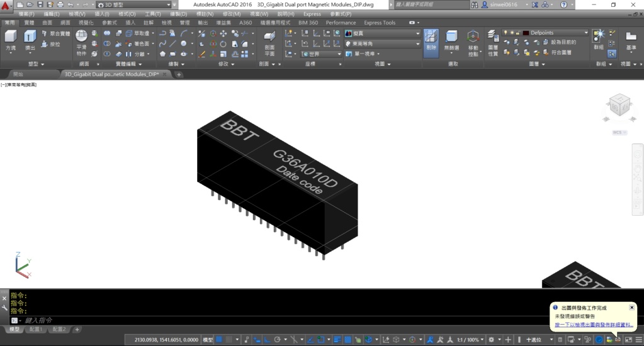The width and height of the screenshot is (644, 346).
Task: Switch to 配置1 layout tab
Action: 36,329
